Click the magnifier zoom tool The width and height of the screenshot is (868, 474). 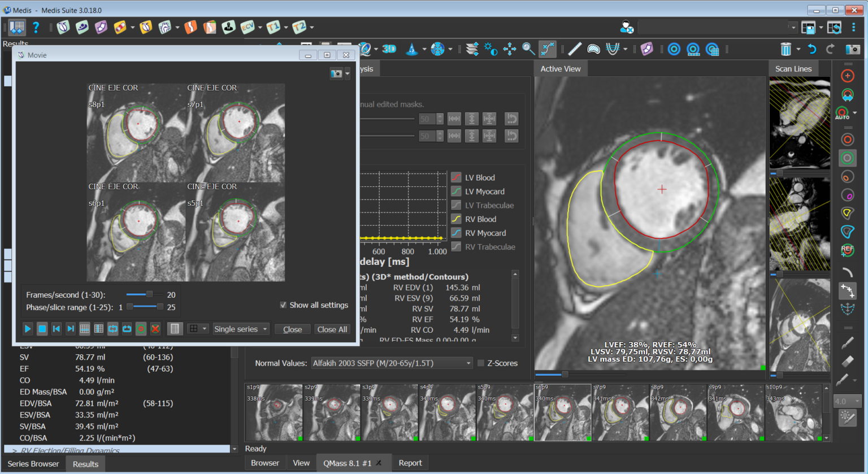528,49
